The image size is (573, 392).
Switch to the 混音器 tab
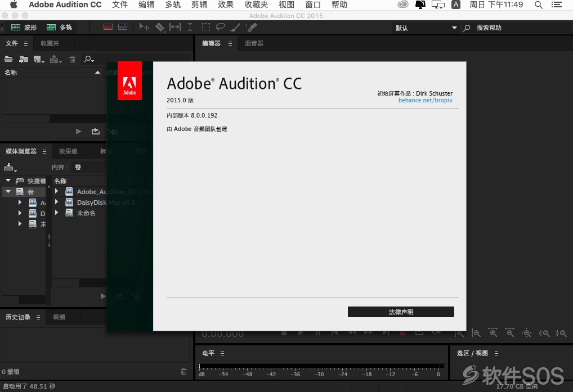pyautogui.click(x=254, y=43)
